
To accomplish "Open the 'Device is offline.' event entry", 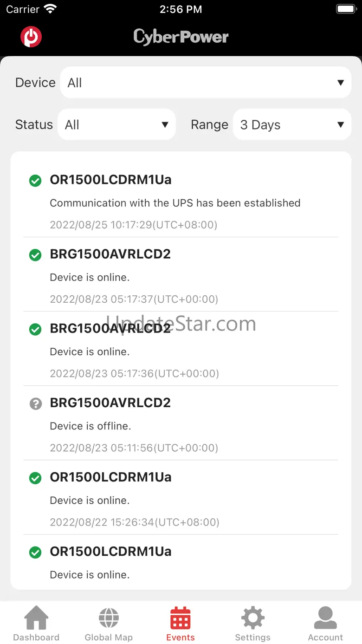I will pos(90,426).
